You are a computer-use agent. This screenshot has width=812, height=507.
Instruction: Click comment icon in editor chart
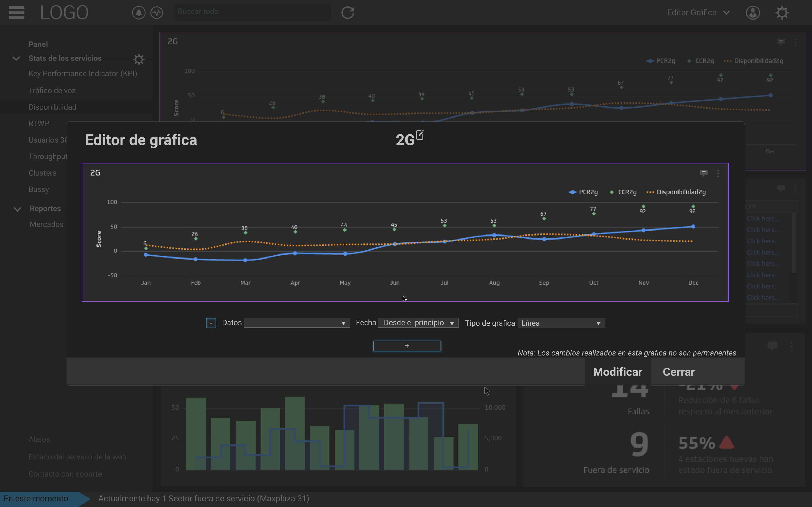click(x=704, y=173)
